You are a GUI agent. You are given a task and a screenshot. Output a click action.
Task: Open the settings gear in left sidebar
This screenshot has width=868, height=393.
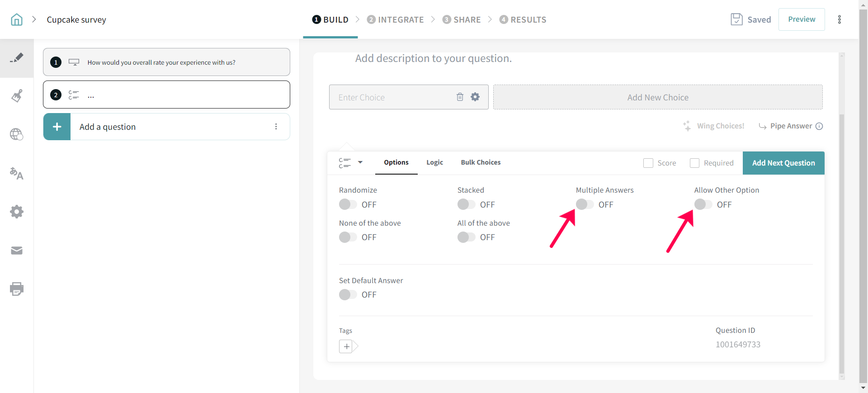17,212
